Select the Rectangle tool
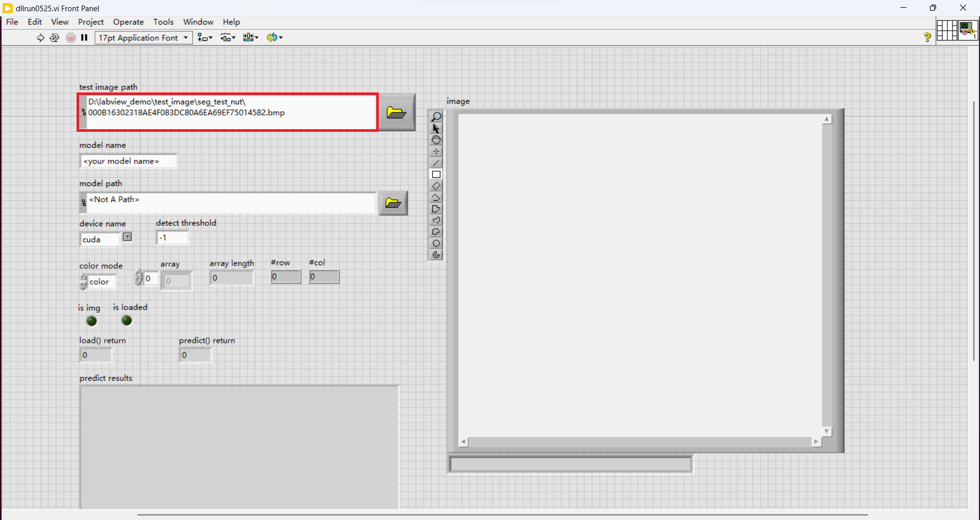This screenshot has height=520, width=980. coord(436,174)
